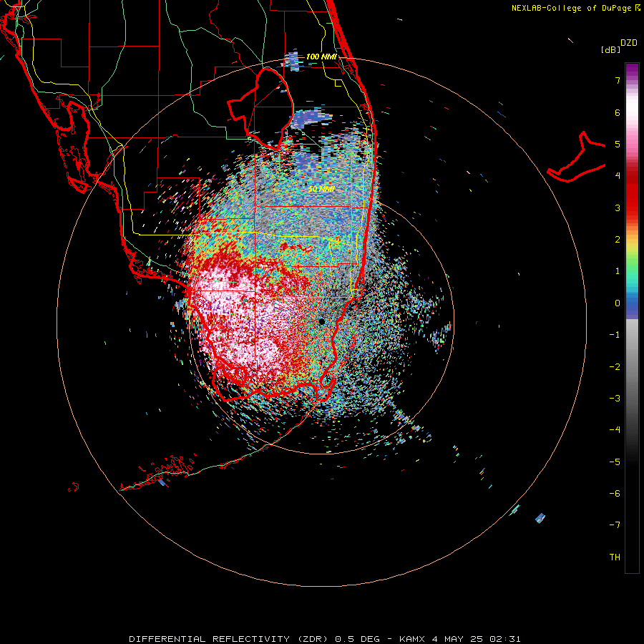Click the 6 value on the color scale
644x644 pixels.
coord(618,112)
